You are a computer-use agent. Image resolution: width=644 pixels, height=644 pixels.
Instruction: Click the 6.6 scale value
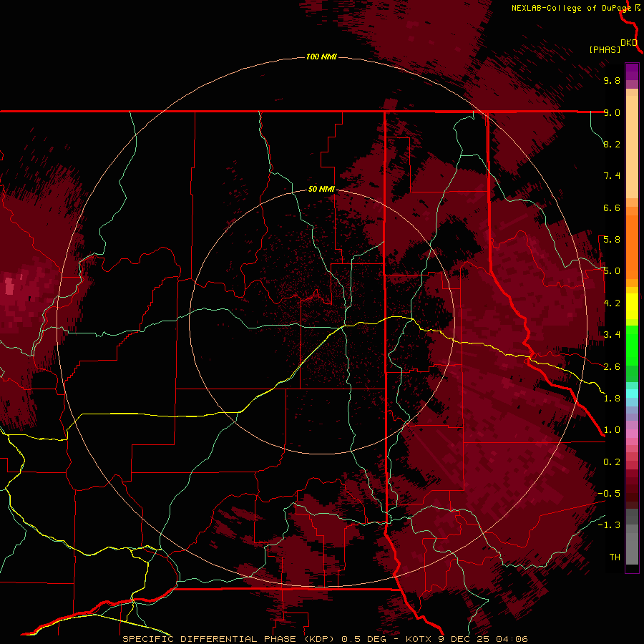[612, 208]
